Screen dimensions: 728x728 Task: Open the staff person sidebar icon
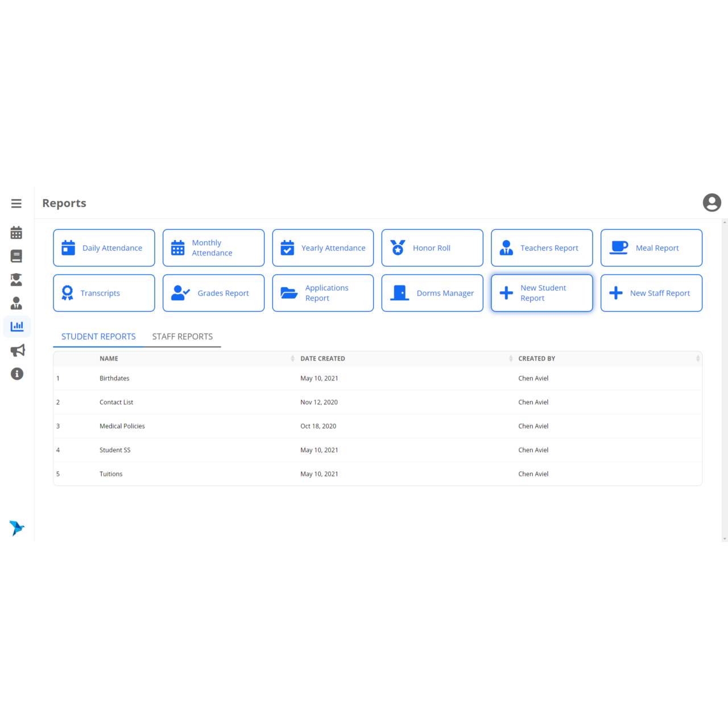(x=16, y=303)
